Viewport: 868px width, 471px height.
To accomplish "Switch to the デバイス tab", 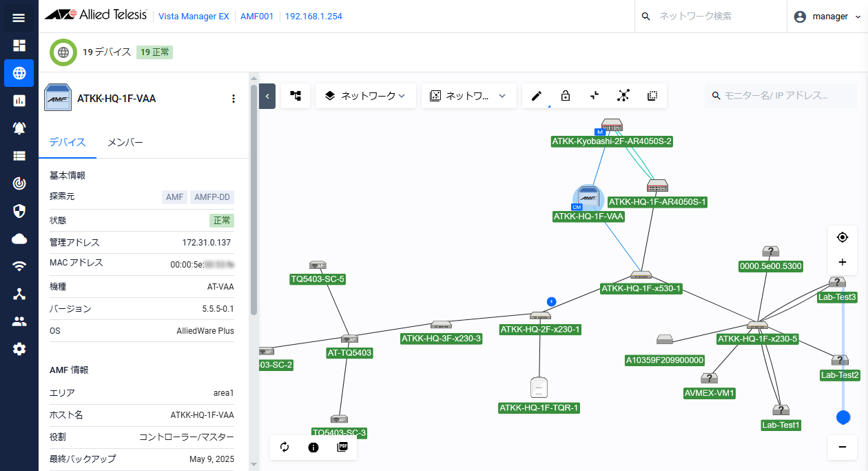I will coord(68,142).
